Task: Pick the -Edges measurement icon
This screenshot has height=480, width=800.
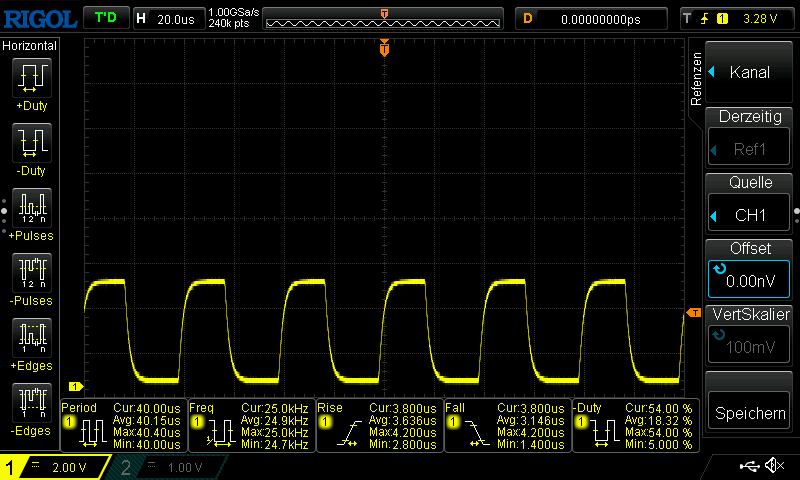Action: (x=32, y=402)
